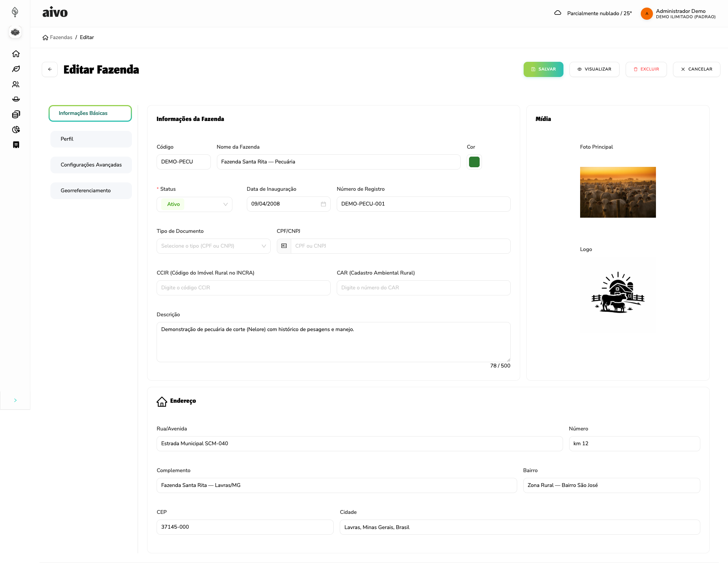This screenshot has height=581, width=728.
Task: Click the Código input field
Action: [x=184, y=162]
